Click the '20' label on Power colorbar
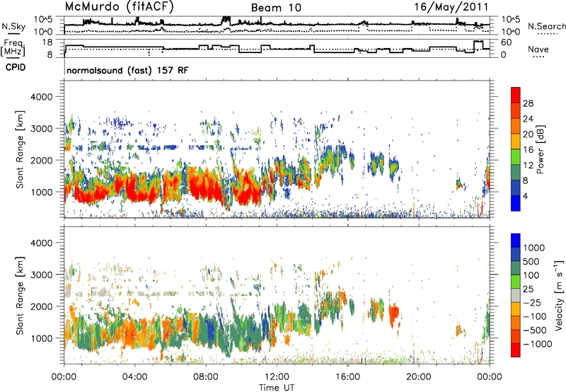This screenshot has height=392, width=566. click(x=528, y=134)
